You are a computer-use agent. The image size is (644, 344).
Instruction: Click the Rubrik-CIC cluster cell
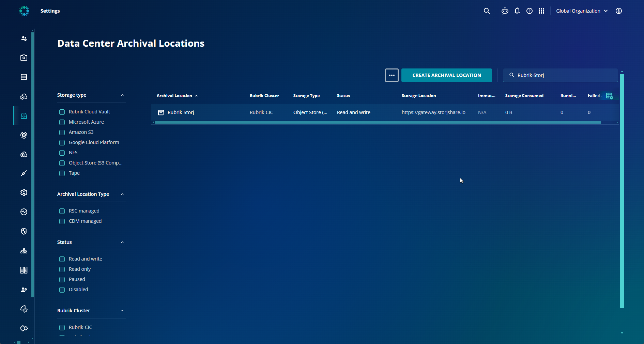[x=261, y=112]
